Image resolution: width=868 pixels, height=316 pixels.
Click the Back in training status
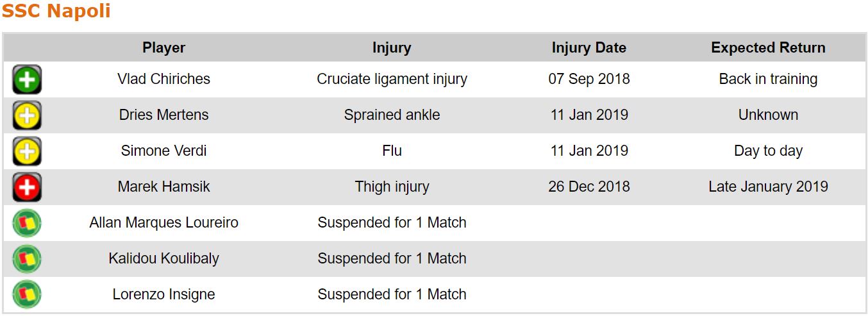(x=768, y=79)
